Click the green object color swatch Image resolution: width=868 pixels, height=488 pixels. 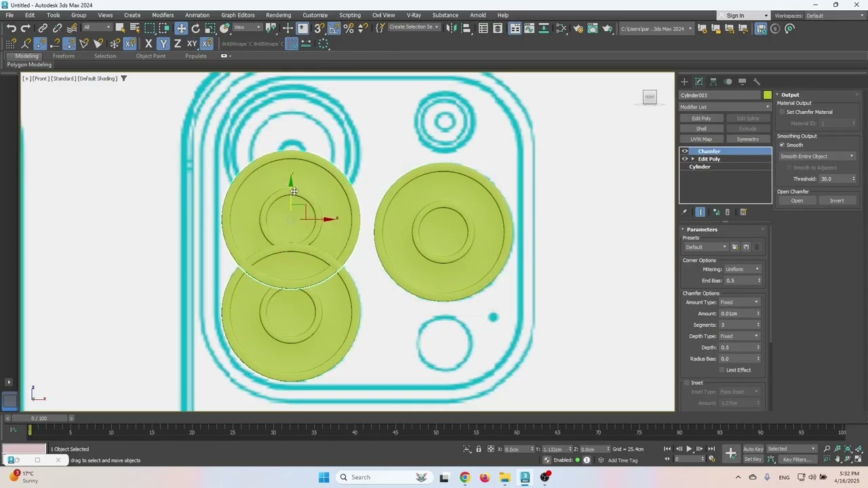click(x=768, y=95)
